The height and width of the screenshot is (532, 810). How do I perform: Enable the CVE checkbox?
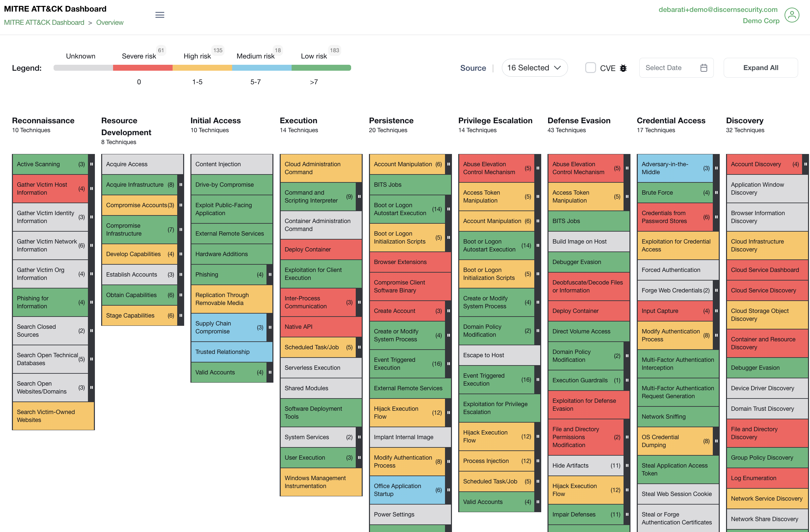[590, 68]
